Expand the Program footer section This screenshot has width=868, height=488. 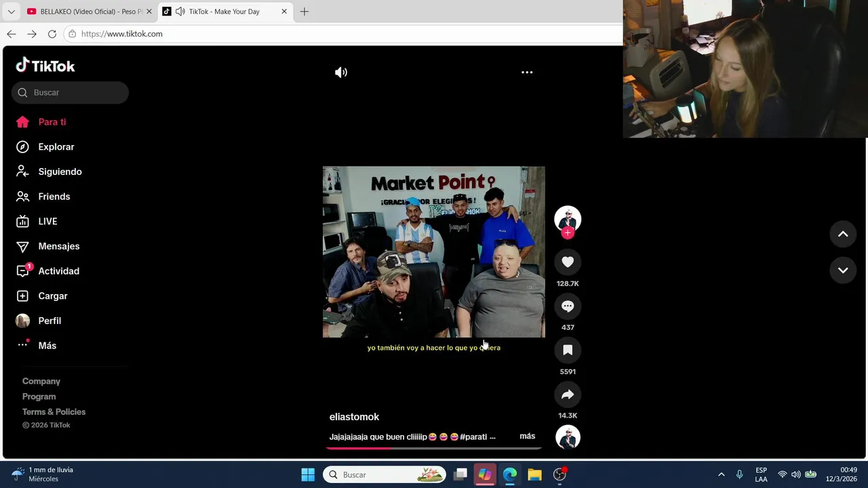[39, 396]
